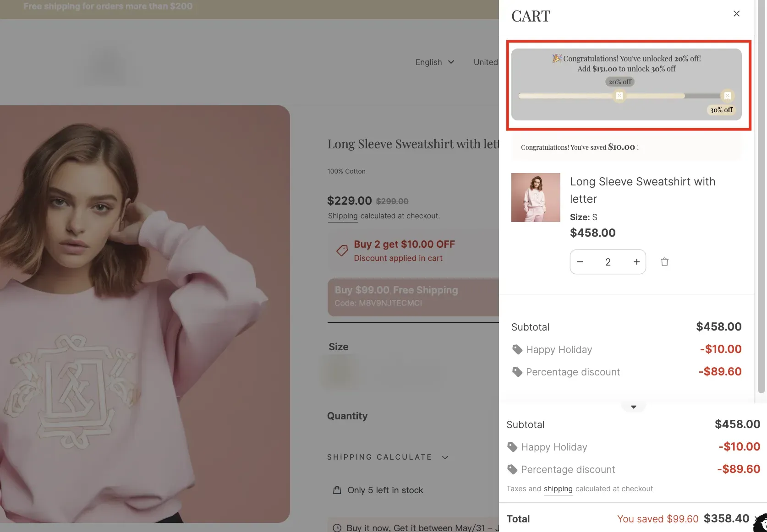Viewport: 767px width, 532px height.
Task: Decrease cart item quantity with minus button
Action: (x=580, y=262)
